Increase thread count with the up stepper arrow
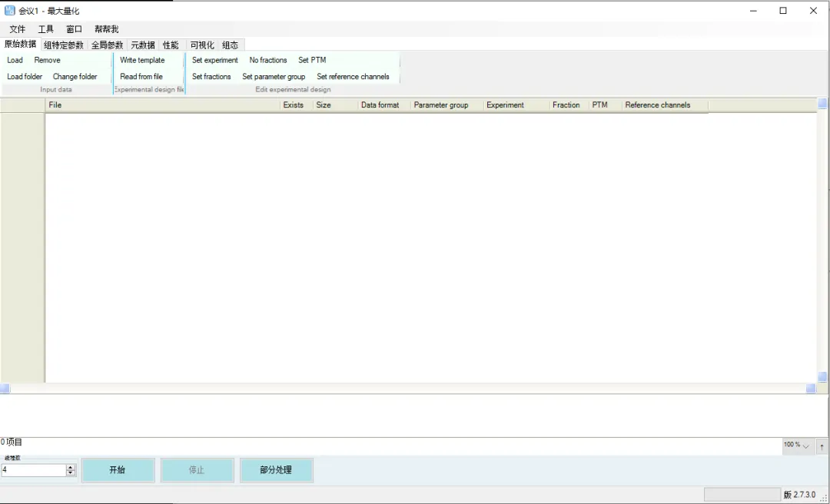The height and width of the screenshot is (504, 830). pos(71,467)
